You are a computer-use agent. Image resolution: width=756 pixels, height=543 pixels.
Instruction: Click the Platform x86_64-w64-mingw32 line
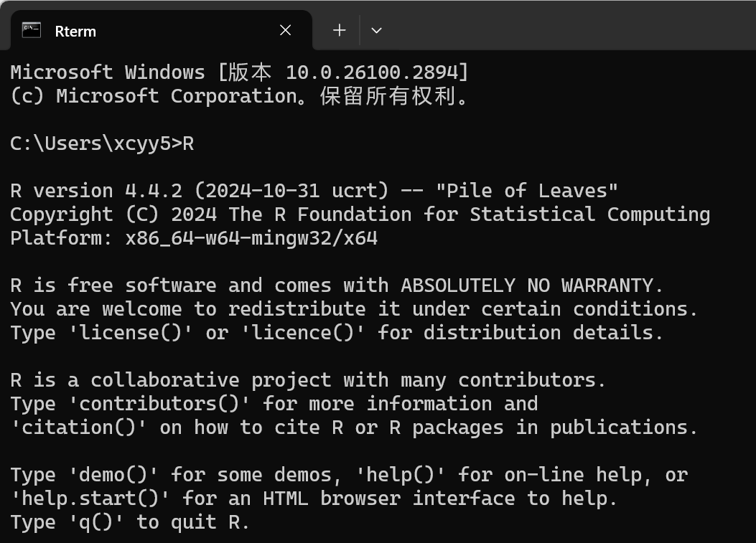coord(194,238)
